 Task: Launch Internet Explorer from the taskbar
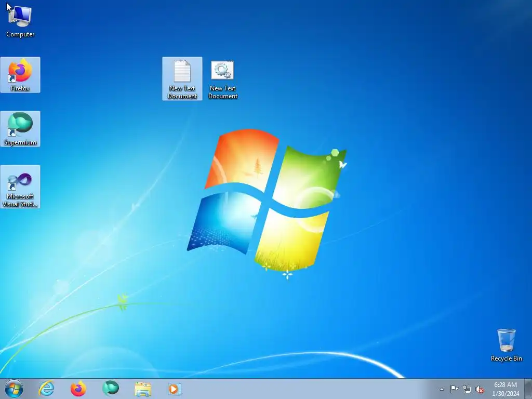[x=46, y=389]
